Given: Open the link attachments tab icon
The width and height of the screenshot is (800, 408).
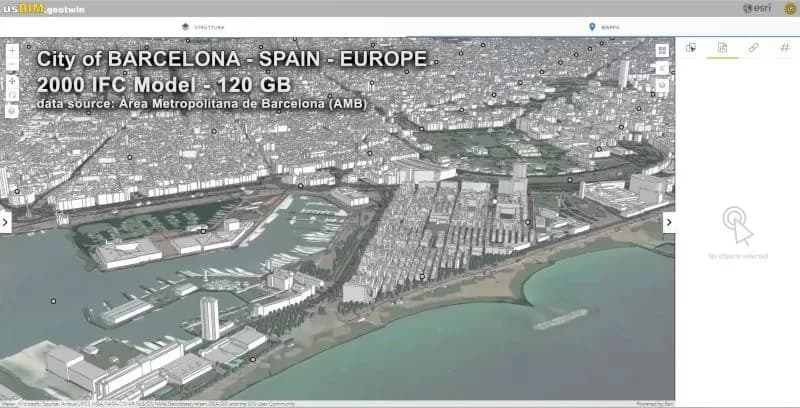Looking at the screenshot, I should [754, 48].
